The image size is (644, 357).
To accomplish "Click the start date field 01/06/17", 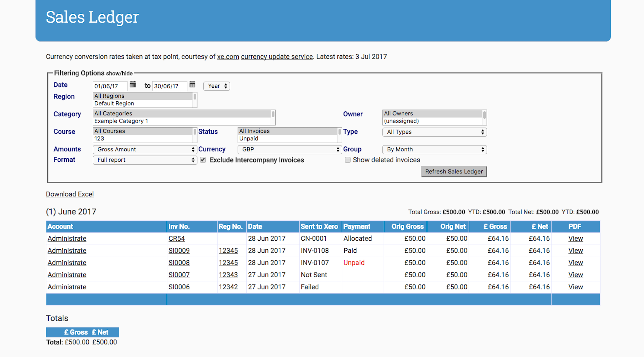I will coord(110,86).
